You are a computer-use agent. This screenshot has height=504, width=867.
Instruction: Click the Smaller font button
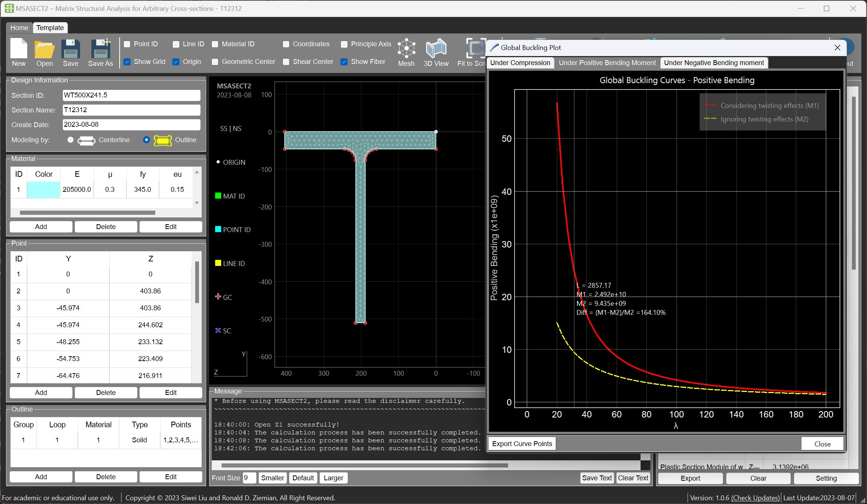(273, 478)
